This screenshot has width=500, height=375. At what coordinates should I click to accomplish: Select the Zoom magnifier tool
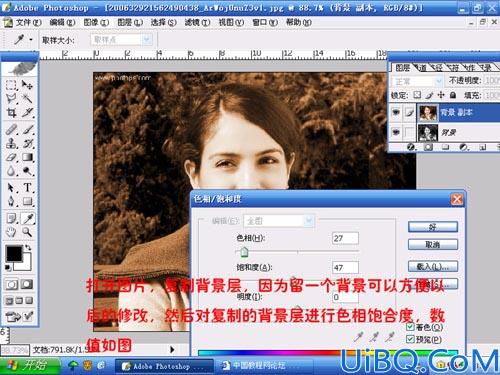28,232
